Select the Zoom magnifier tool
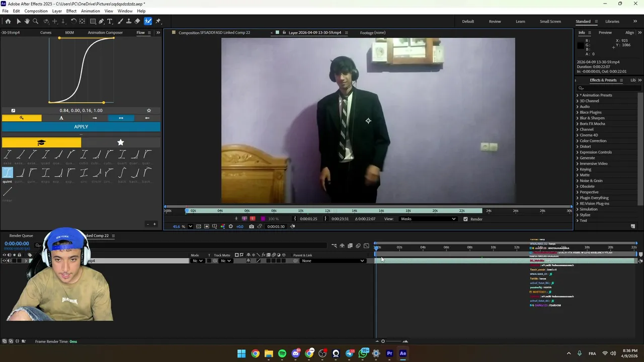Screen dimensions: 644x362 35,21
